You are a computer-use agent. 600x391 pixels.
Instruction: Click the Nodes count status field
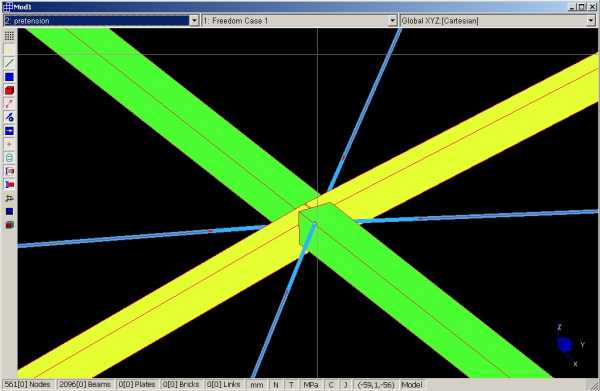(28, 384)
